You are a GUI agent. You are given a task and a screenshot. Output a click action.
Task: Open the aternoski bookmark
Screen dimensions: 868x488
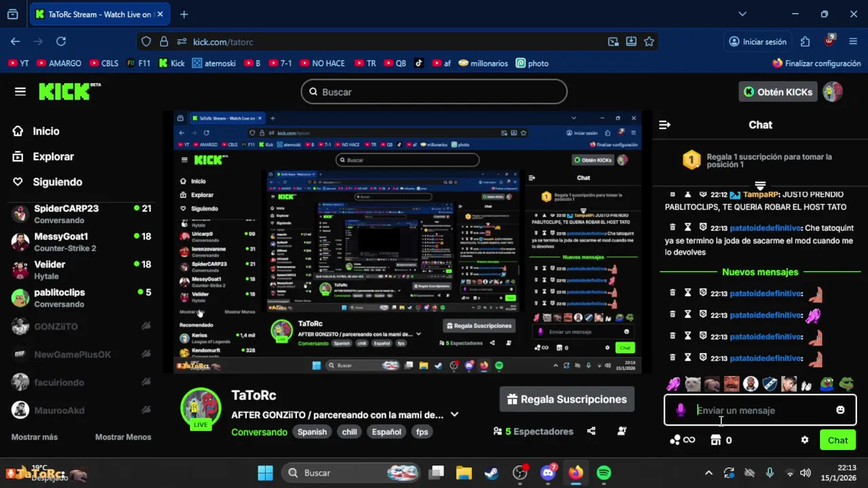click(x=214, y=63)
